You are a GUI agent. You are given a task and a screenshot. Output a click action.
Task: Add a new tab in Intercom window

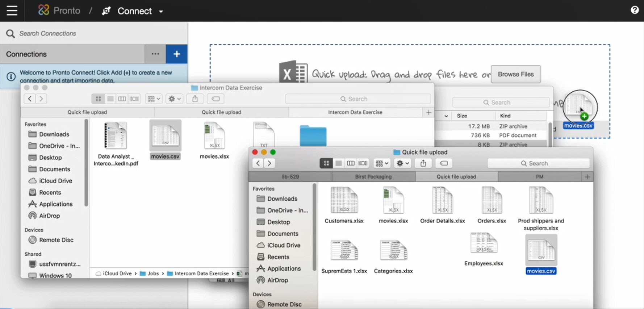(428, 112)
